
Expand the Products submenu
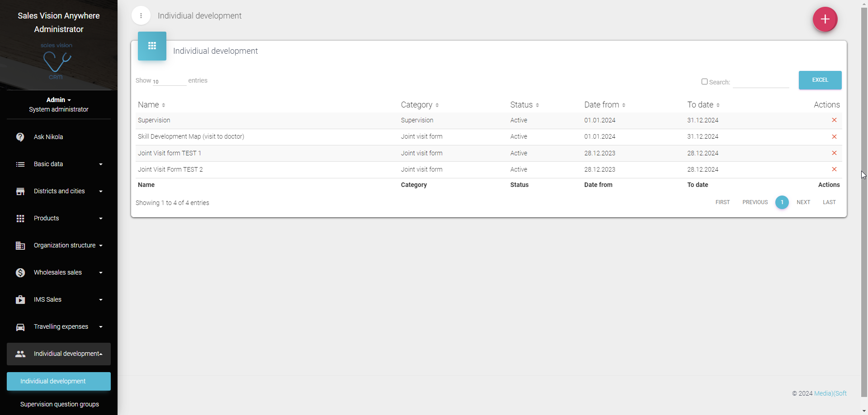pos(59,219)
